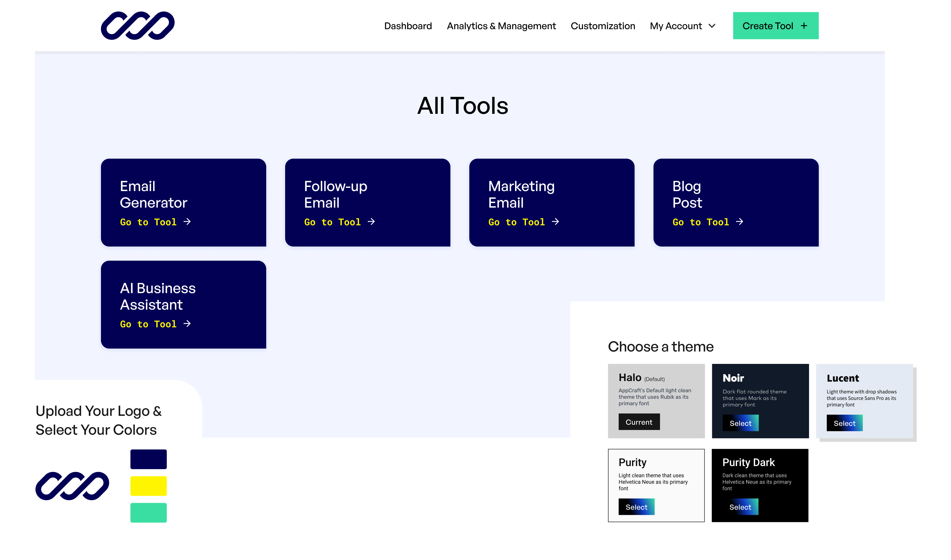
Task: Select the Noir theme
Action: [x=740, y=423]
